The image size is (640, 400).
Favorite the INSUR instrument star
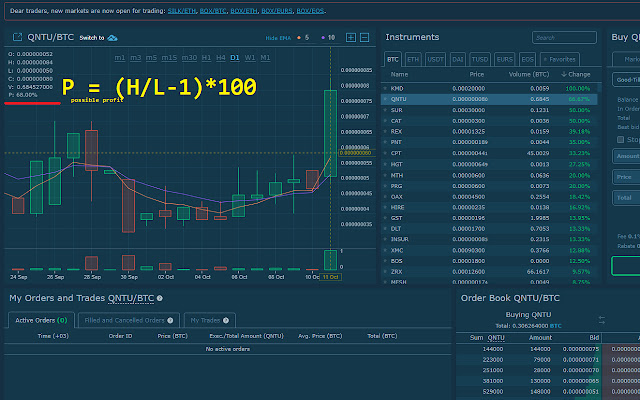point(385,239)
